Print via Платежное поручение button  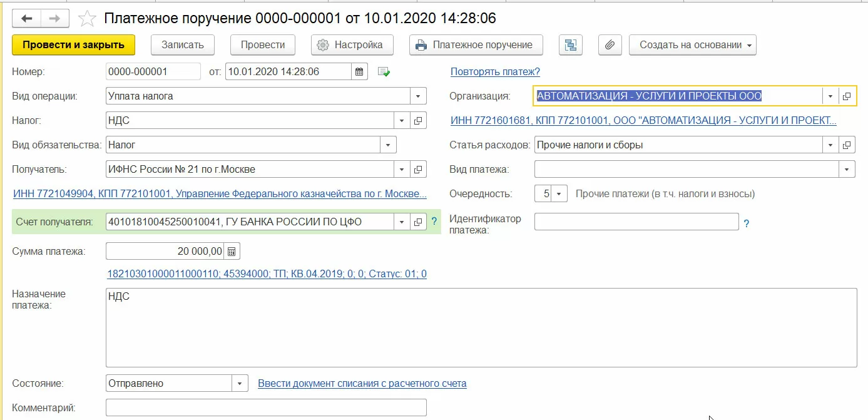point(476,45)
